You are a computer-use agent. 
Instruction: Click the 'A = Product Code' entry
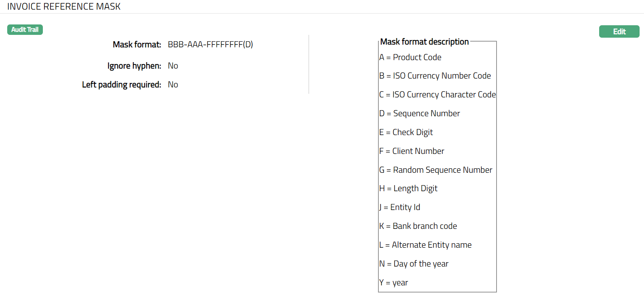coord(410,57)
